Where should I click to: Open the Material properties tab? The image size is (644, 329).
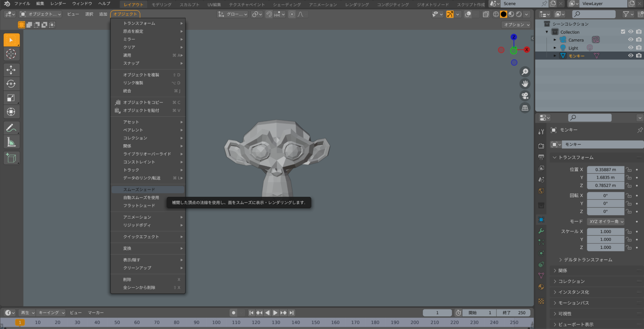541,287
